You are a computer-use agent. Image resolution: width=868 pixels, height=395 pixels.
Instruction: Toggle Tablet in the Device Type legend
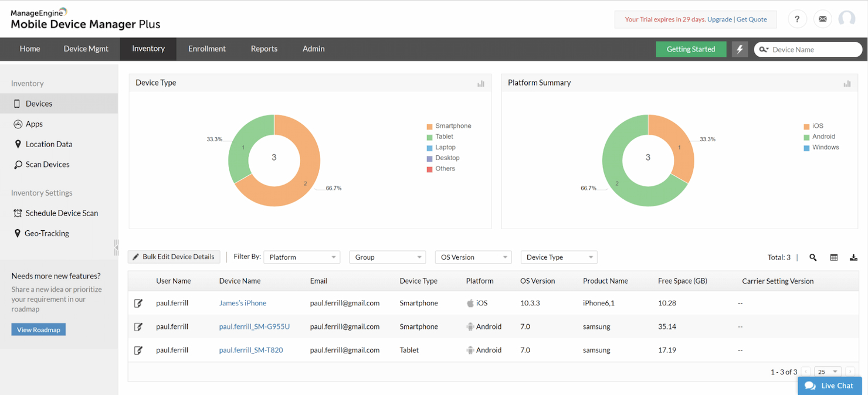(444, 136)
